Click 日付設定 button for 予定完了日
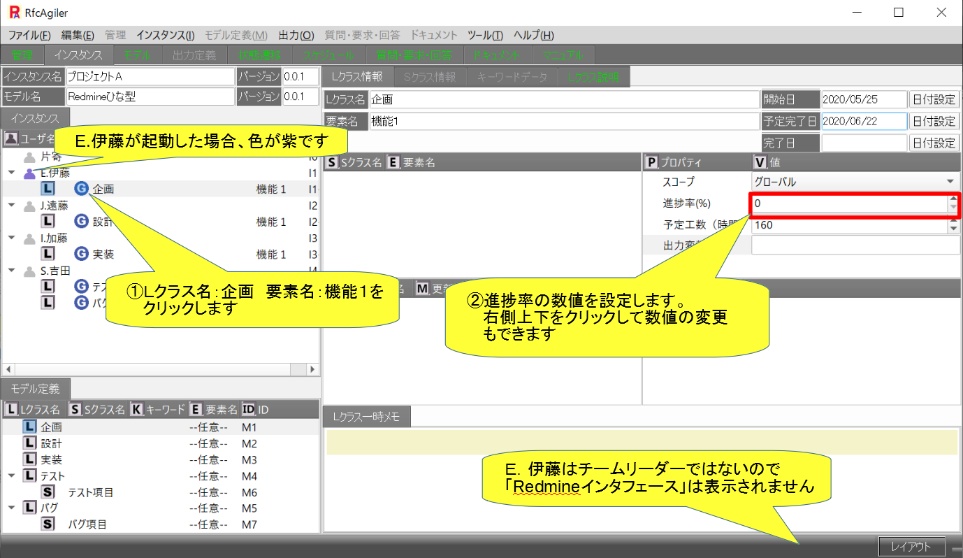Screen dimensions: 963x558 (934, 121)
